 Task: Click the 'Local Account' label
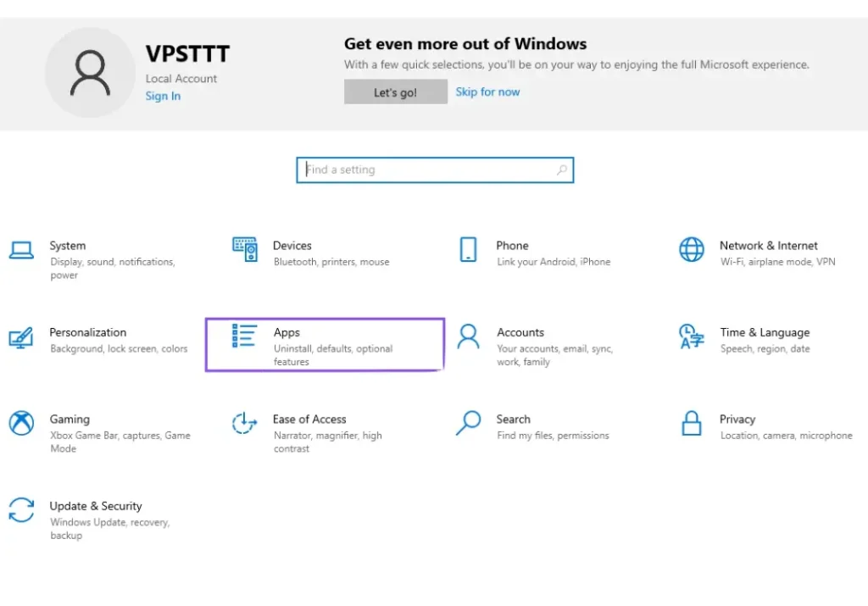181,79
